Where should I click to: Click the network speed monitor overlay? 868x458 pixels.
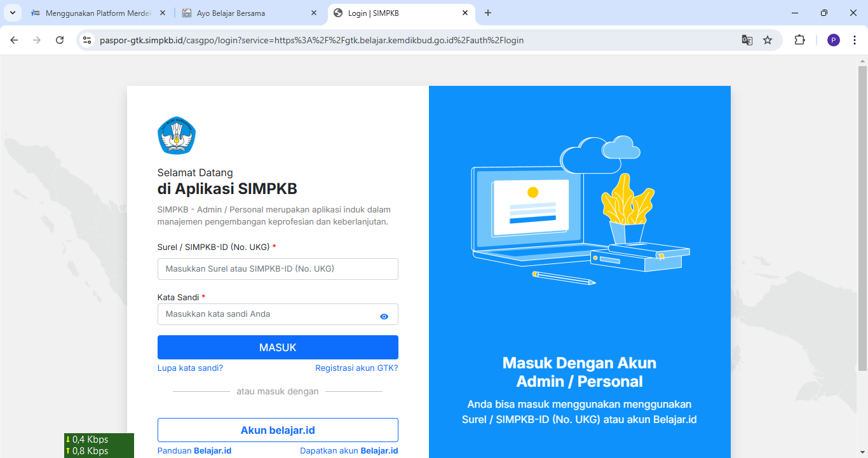pos(99,445)
